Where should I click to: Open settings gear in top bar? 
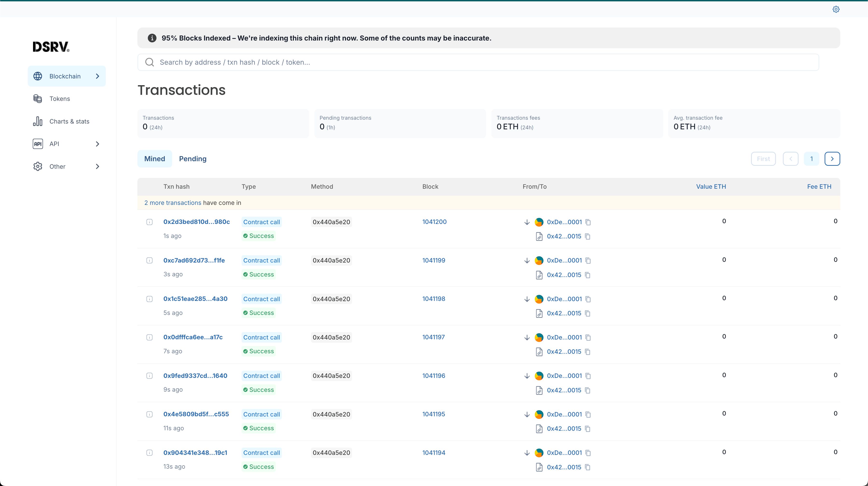click(836, 9)
